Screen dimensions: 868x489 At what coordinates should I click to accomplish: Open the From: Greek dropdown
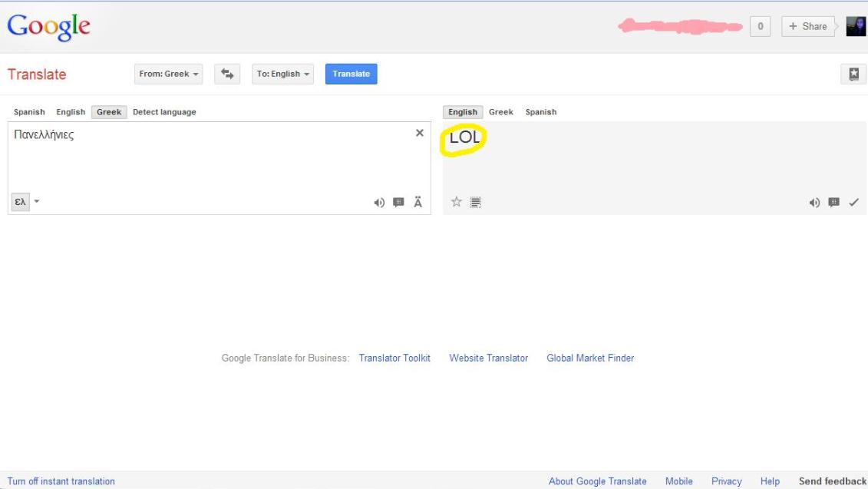click(168, 74)
